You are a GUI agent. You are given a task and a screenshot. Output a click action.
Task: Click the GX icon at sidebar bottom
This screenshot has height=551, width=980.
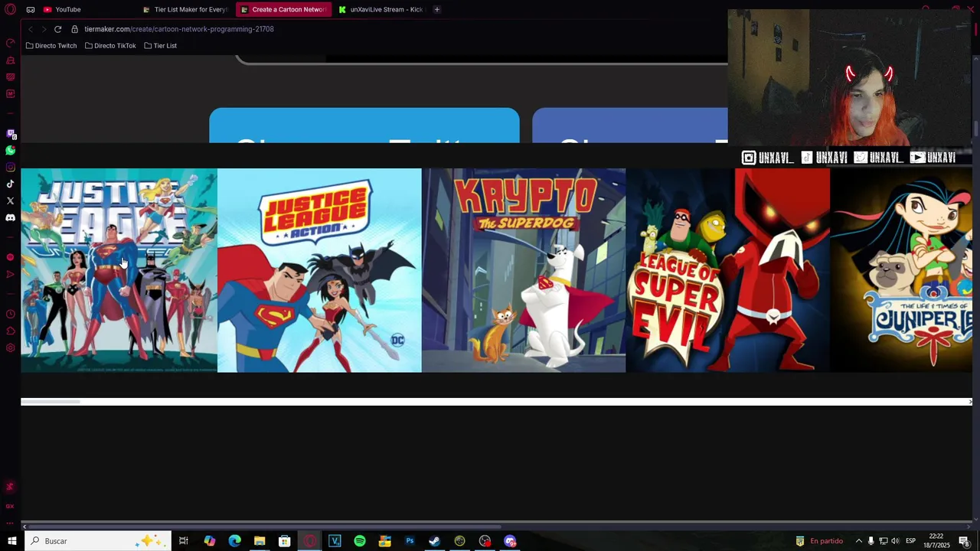click(x=10, y=506)
